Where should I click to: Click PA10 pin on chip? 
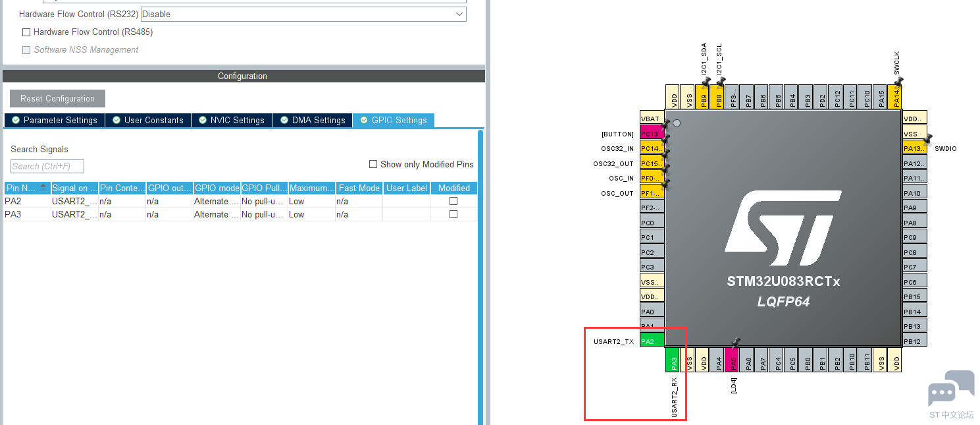coord(915,193)
